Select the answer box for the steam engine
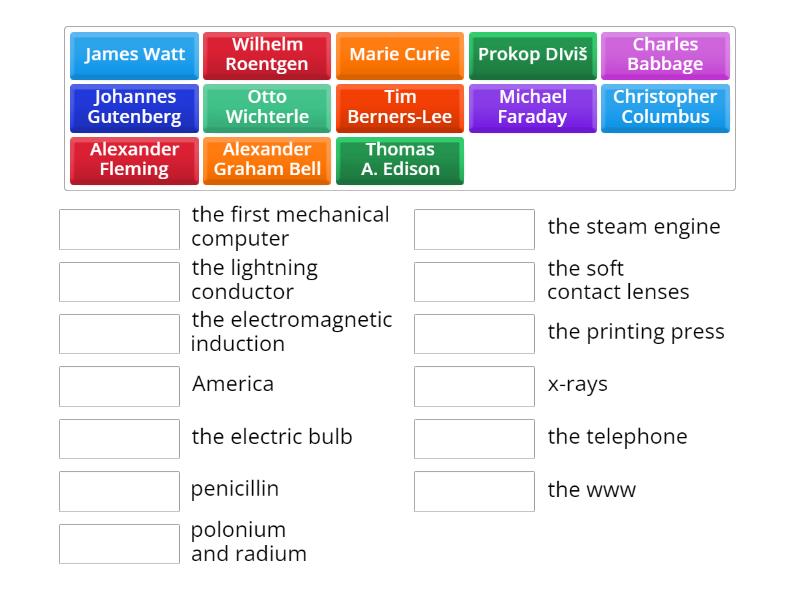The height and width of the screenshot is (600, 800). [474, 229]
